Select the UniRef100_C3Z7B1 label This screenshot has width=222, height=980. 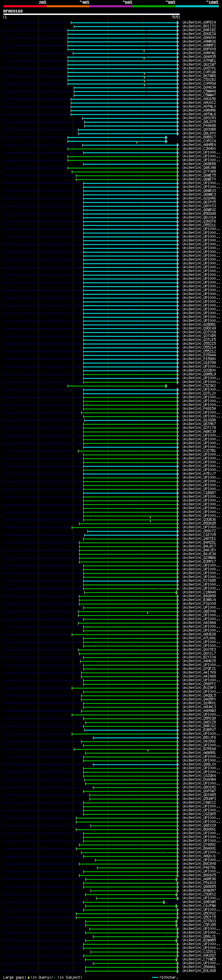tap(199, 451)
